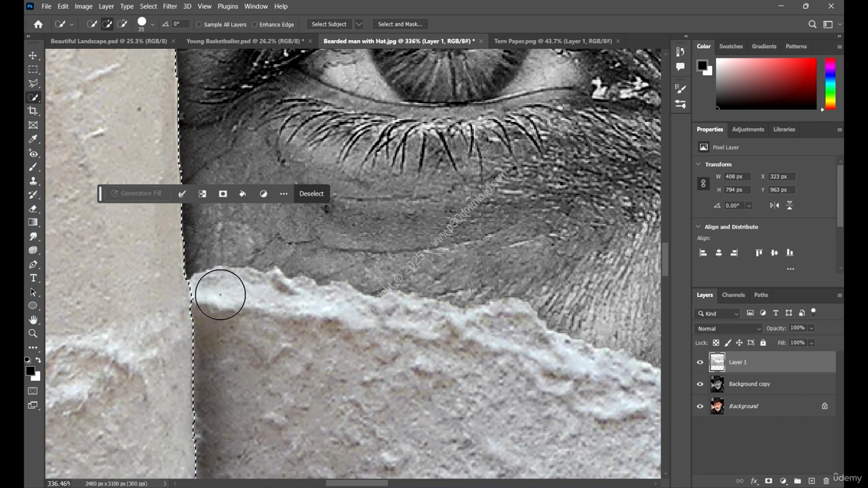Select the Crop tool

pyautogui.click(x=33, y=111)
